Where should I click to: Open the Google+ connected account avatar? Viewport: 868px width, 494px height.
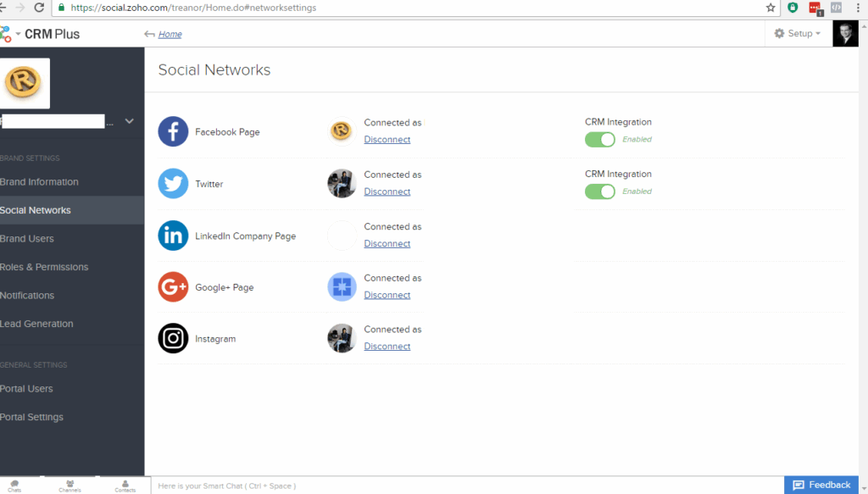(342, 286)
